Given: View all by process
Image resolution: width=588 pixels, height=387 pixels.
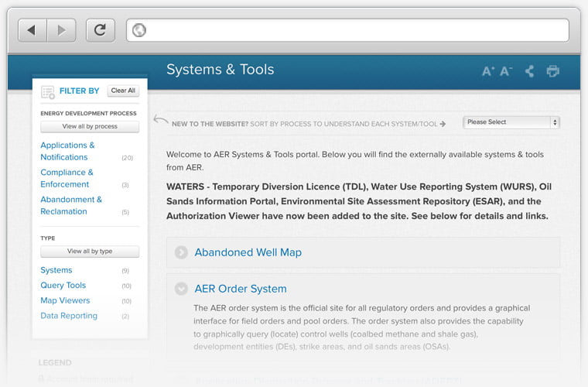Looking at the screenshot, I should [90, 126].
